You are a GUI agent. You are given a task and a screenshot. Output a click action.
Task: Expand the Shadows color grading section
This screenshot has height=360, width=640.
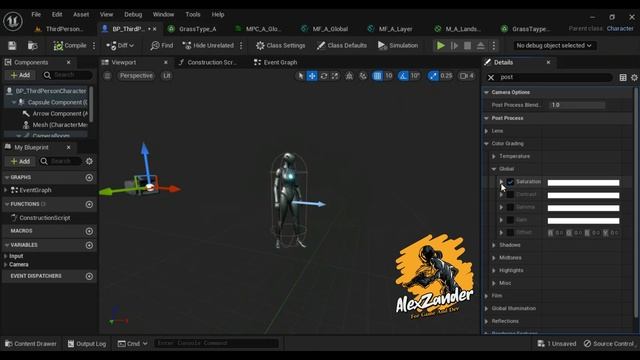(x=494, y=245)
